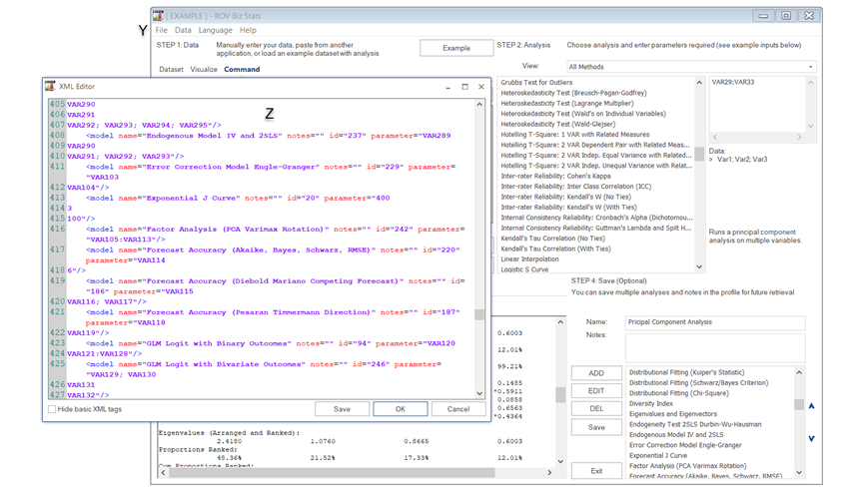
Task: Click the EDIT button
Action: click(596, 391)
